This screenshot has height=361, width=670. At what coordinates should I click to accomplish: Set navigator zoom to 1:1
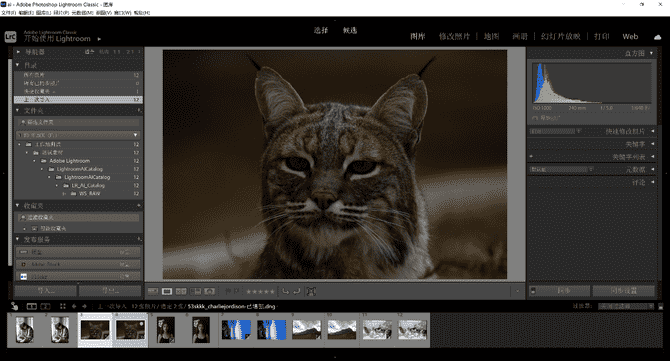click(x=117, y=52)
